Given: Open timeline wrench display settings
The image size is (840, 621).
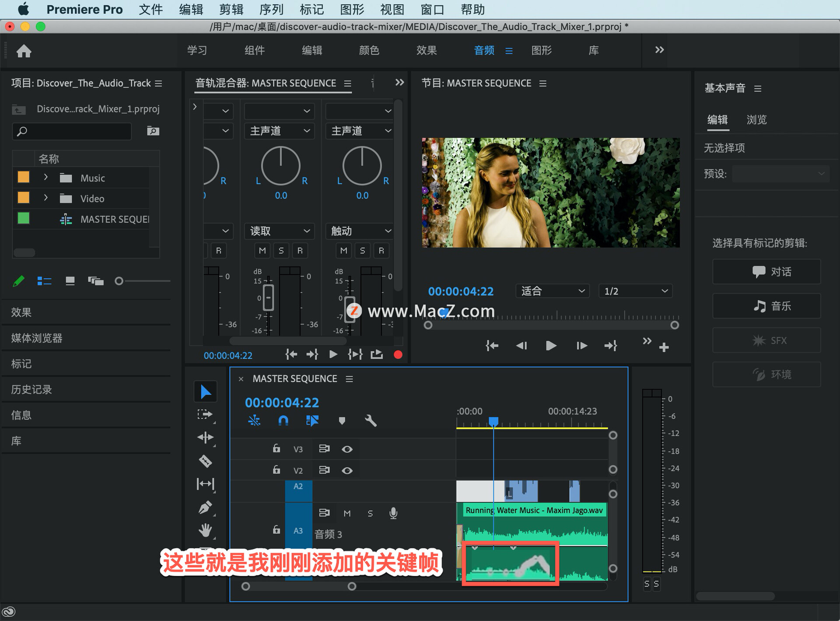Looking at the screenshot, I should [370, 421].
